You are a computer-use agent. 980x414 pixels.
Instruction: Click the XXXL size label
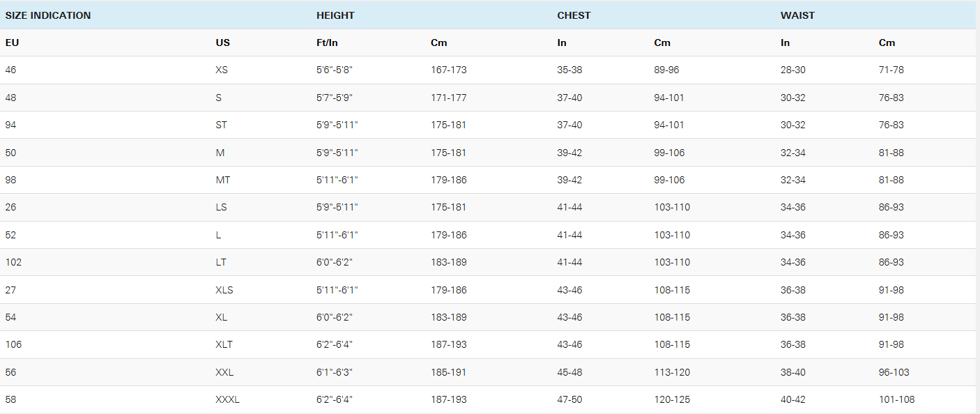(x=228, y=399)
